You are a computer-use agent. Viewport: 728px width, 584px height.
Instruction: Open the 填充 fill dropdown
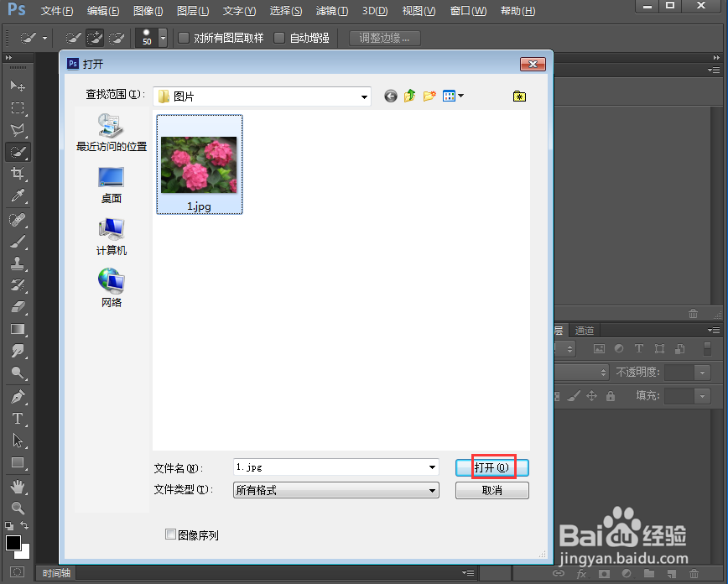[702, 396]
